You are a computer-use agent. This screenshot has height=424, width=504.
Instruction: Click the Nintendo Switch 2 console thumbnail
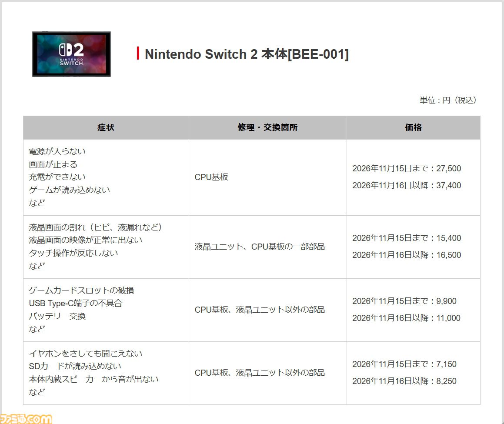pyautogui.click(x=71, y=54)
